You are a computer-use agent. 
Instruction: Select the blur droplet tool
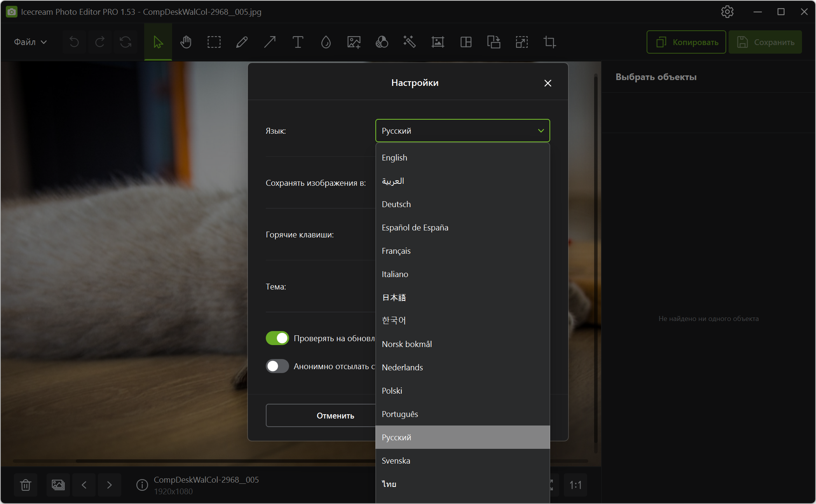(x=326, y=42)
